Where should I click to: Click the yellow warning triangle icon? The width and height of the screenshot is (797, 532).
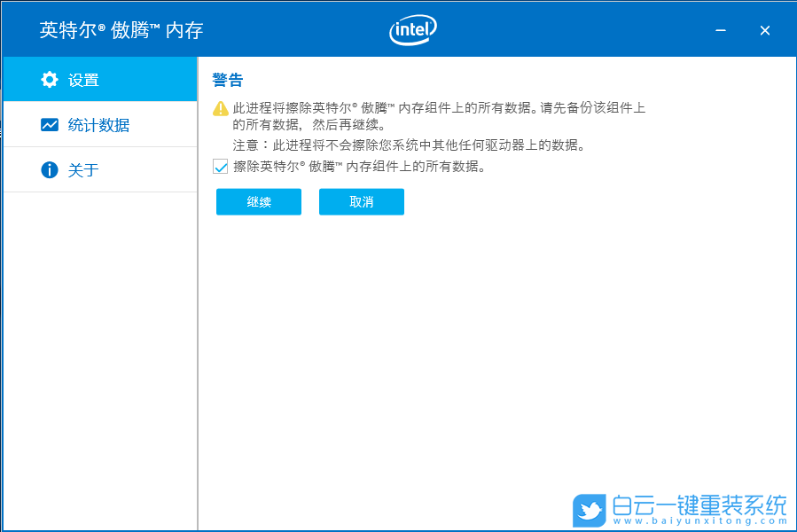click(x=220, y=106)
